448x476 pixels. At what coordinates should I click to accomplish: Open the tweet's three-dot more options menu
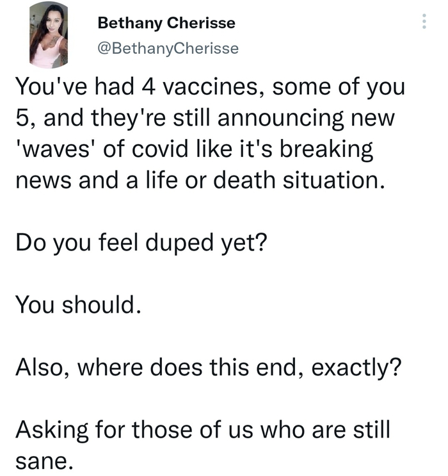[423, 22]
